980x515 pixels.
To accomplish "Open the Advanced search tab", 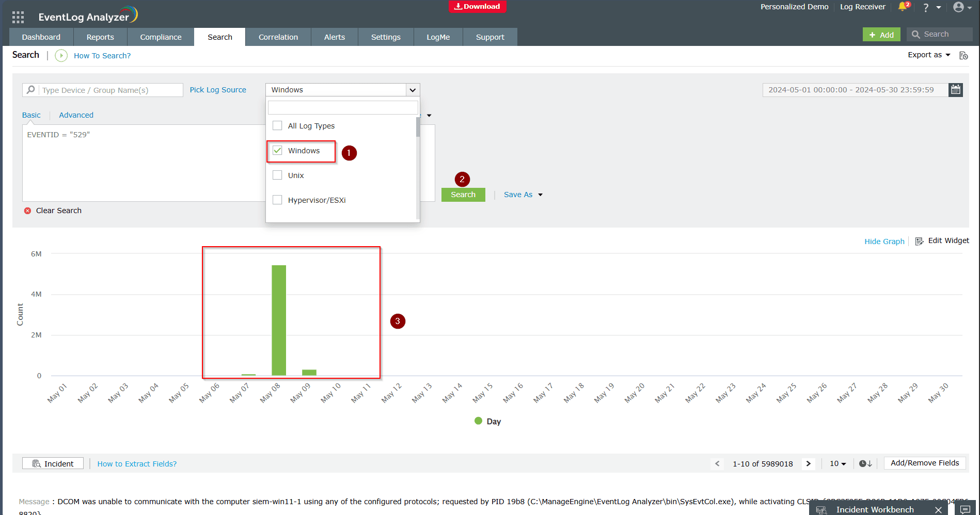I will 76,115.
